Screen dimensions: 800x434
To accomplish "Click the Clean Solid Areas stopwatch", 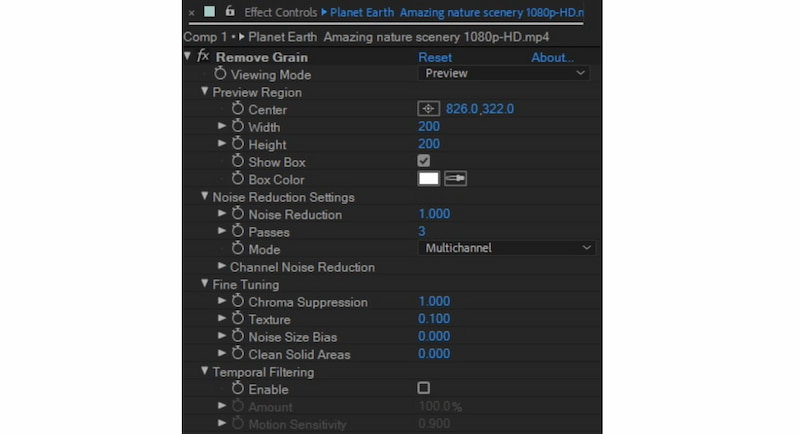I will click(x=237, y=353).
